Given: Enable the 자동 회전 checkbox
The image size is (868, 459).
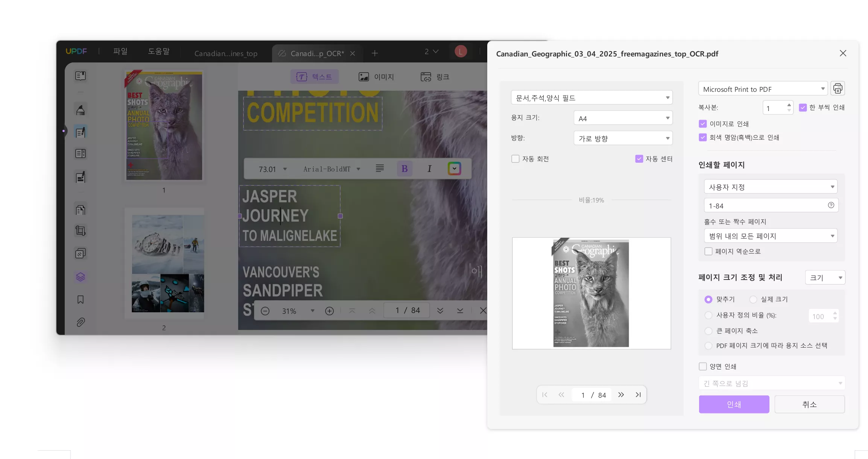Looking at the screenshot, I should click(515, 159).
